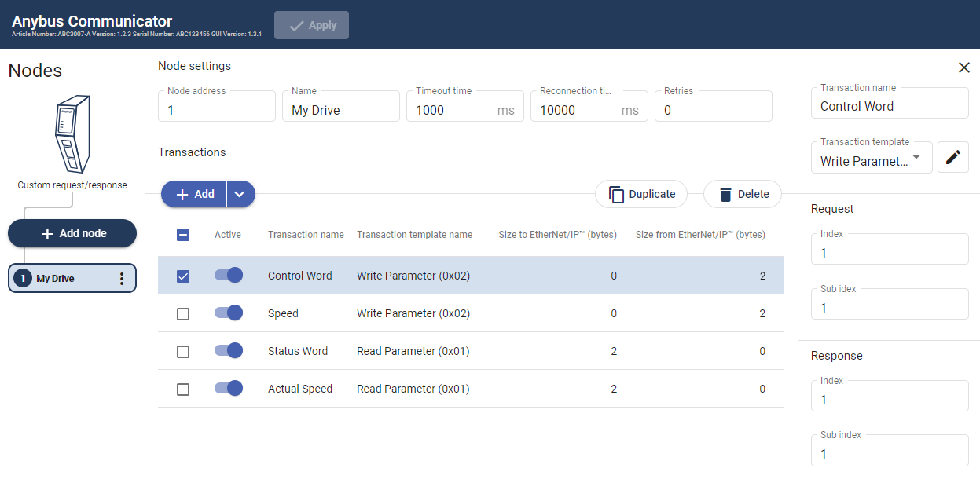Open the transaction template editor pencil icon
Screen dimensions: 980x479
pos(952,157)
